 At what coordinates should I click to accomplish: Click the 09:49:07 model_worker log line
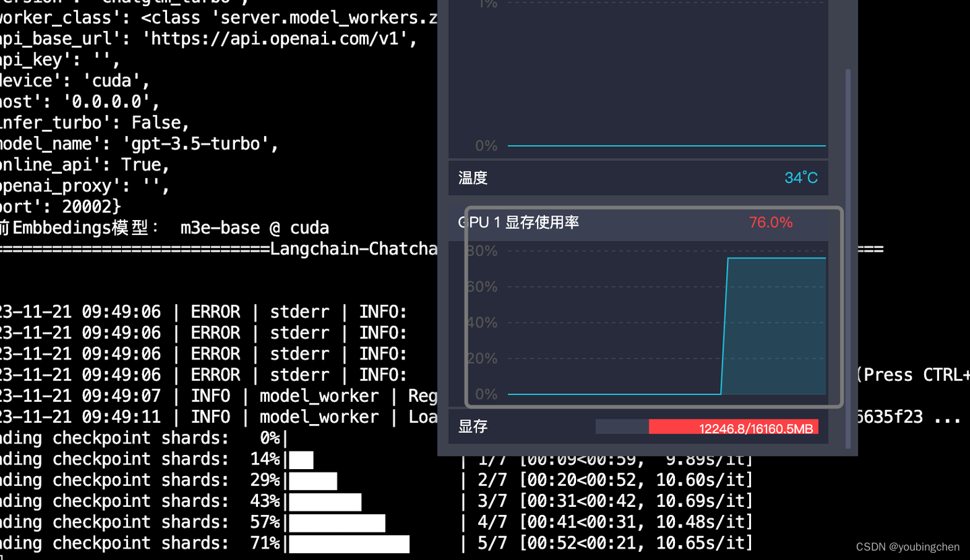[x=219, y=396]
